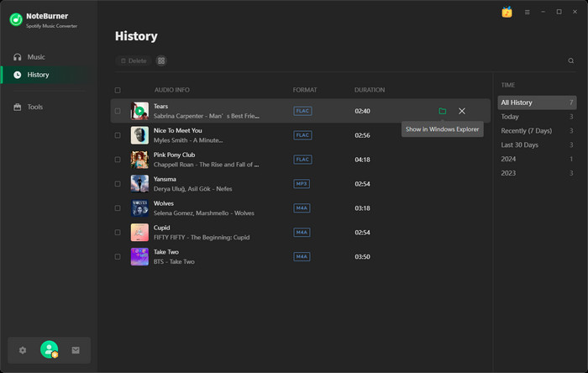Click the folder icon for the Tears row
588x373 pixels.
(x=443, y=111)
